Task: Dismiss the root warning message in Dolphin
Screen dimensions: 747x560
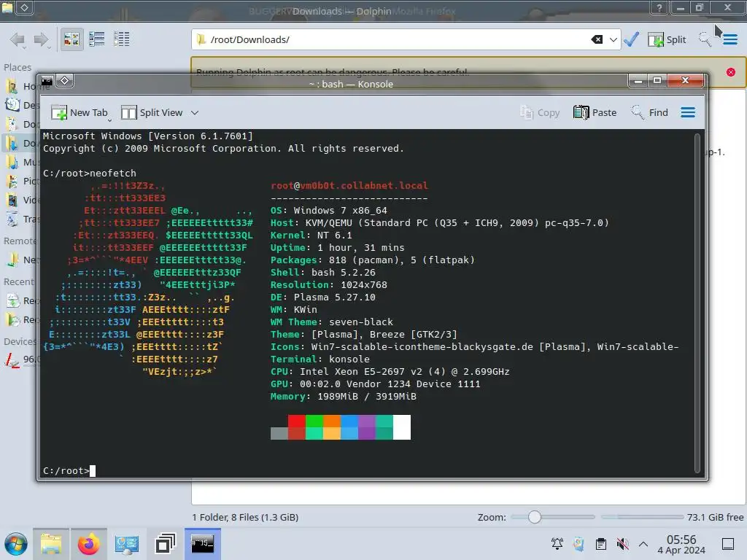Action: [x=731, y=72]
